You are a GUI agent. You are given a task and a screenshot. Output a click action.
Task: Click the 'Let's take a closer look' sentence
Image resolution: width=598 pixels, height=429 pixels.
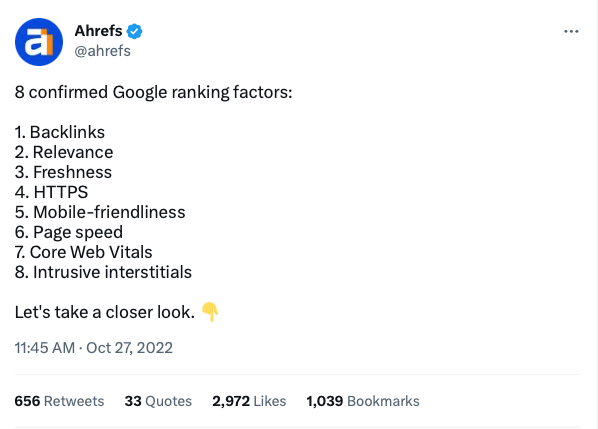pyautogui.click(x=104, y=312)
